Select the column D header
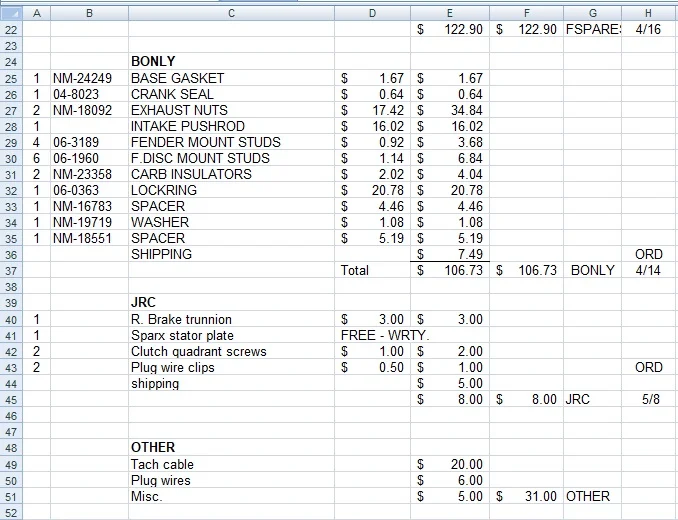Image resolution: width=678 pixels, height=520 pixels. [373, 12]
